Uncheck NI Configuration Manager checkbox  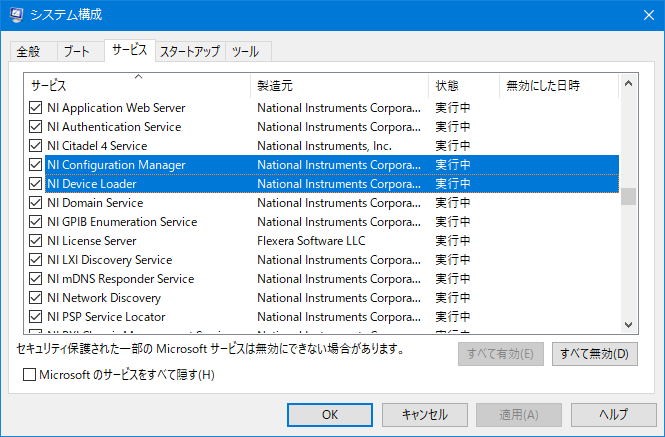[x=36, y=165]
